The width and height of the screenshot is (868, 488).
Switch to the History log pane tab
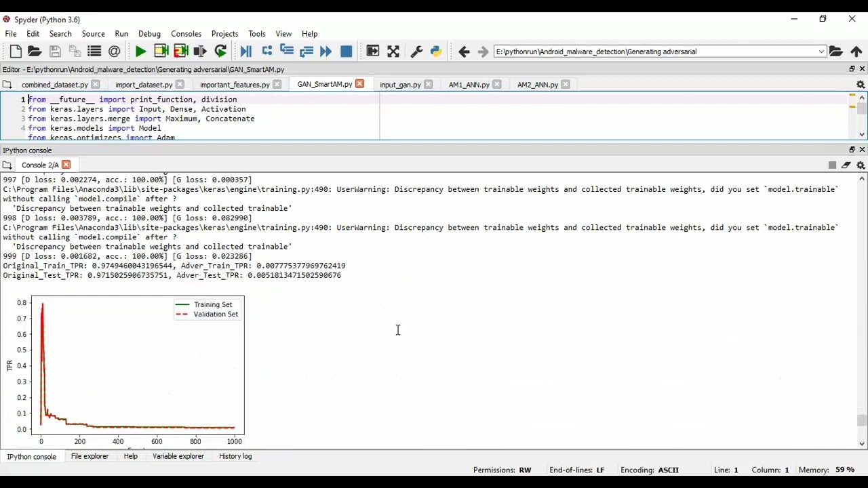pos(235,456)
